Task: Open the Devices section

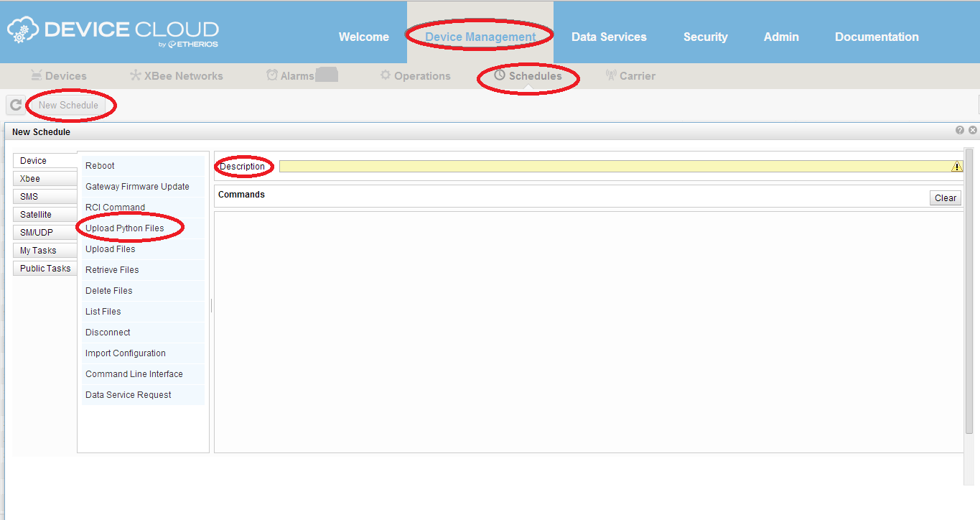Action: tap(58, 76)
